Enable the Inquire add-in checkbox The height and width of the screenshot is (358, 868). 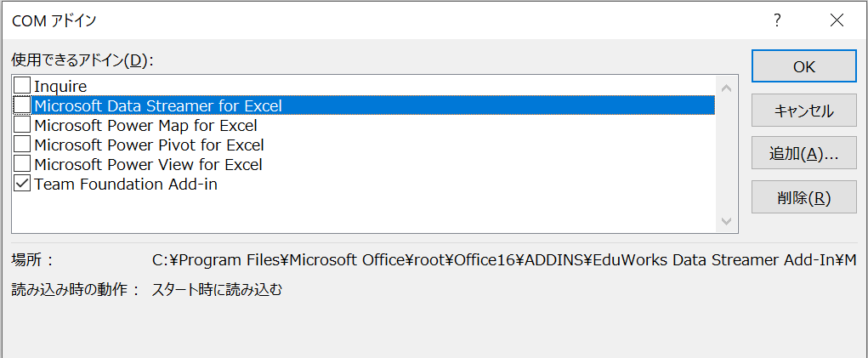tap(22, 85)
